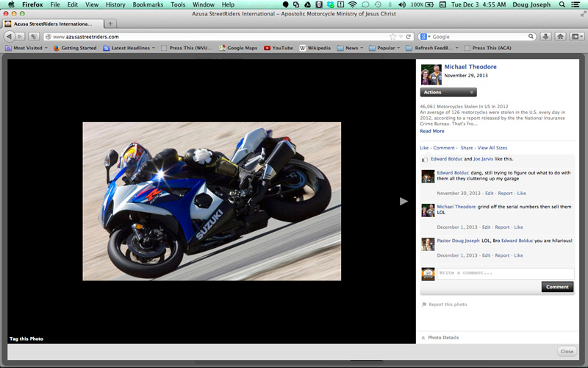Click the Time Machine clock icon
The width and height of the screenshot is (588, 368).
pyautogui.click(x=378, y=4)
